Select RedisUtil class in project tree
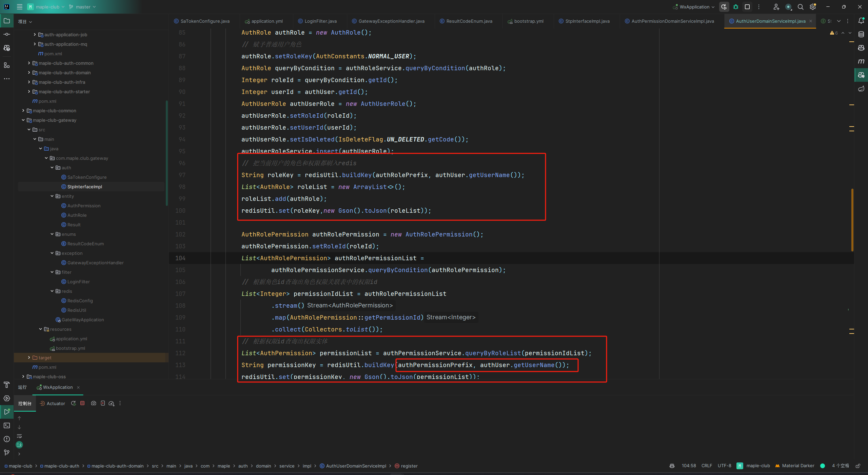Image resolution: width=868 pixels, height=475 pixels. pos(77,310)
